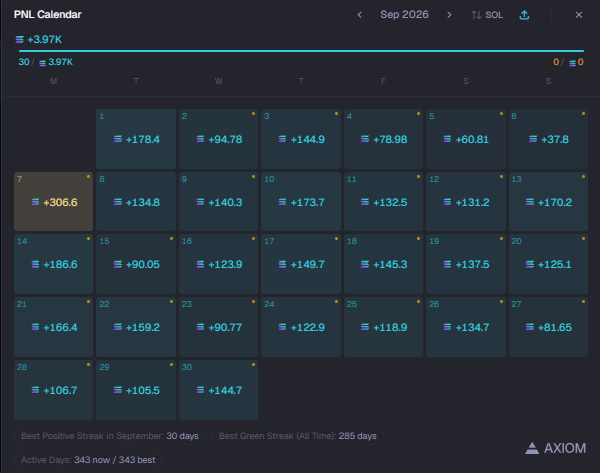Select day 2 cell showing +94.78
The image size is (600, 473).
218,139
